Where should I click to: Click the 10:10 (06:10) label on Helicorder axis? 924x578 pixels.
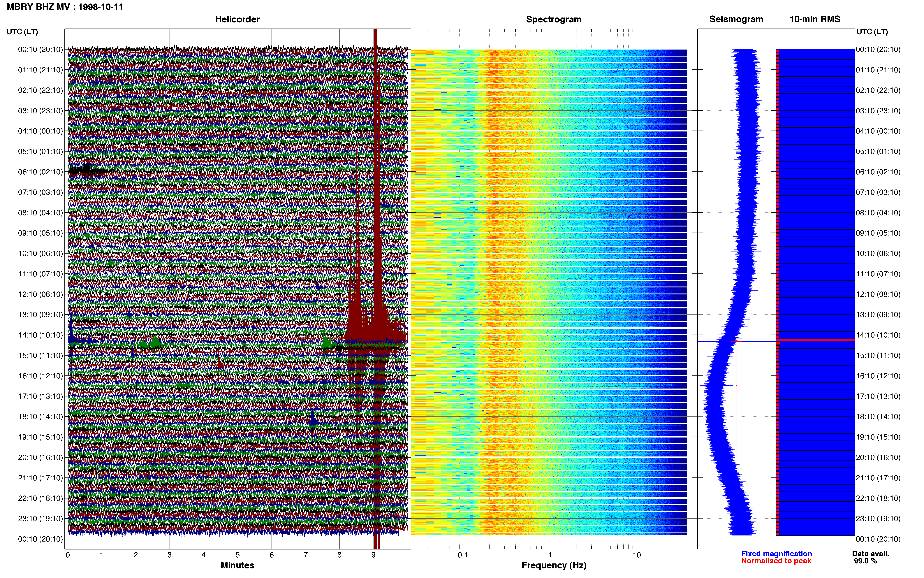point(40,253)
